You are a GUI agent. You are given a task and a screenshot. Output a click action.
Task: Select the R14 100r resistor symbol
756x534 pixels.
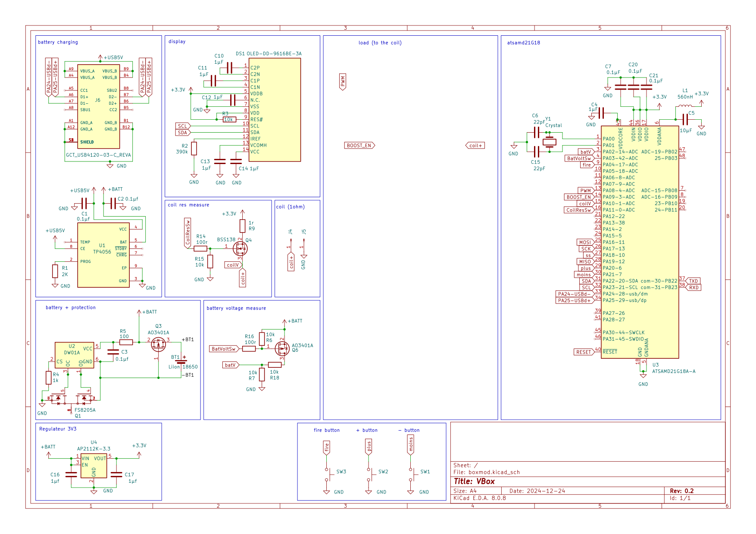click(x=201, y=248)
